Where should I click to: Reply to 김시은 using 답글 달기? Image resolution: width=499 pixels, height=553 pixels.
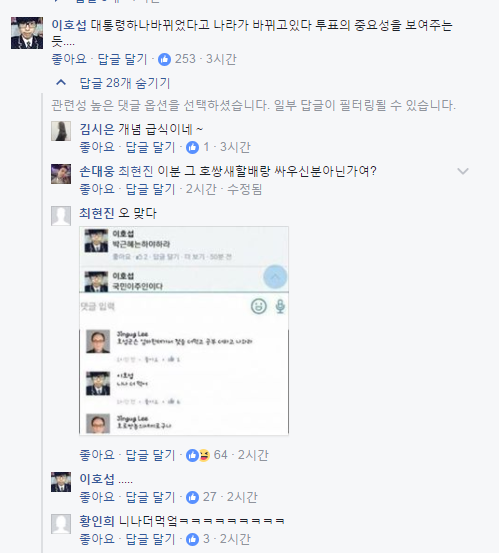(151, 147)
